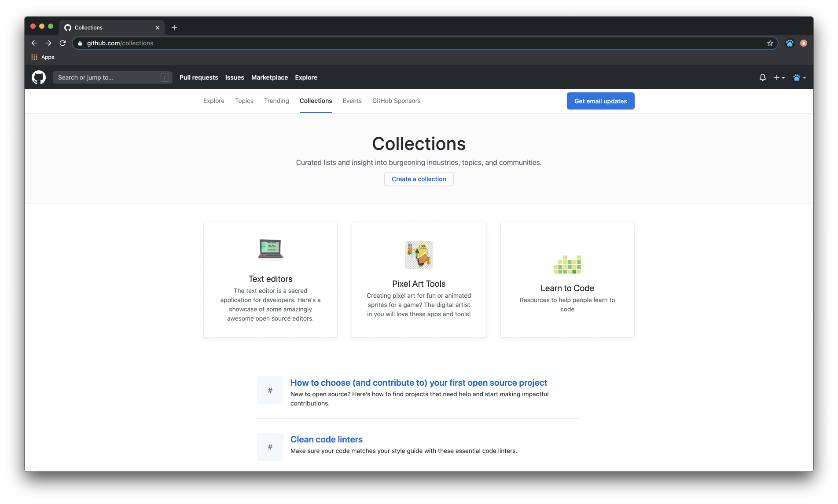Open the paw extension in the toolbar
Image resolution: width=838 pixels, height=504 pixels.
(x=790, y=43)
